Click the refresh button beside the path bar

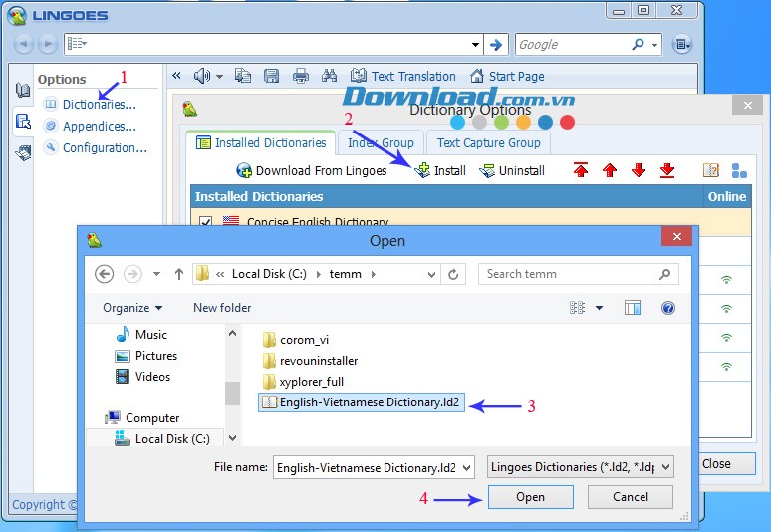454,274
